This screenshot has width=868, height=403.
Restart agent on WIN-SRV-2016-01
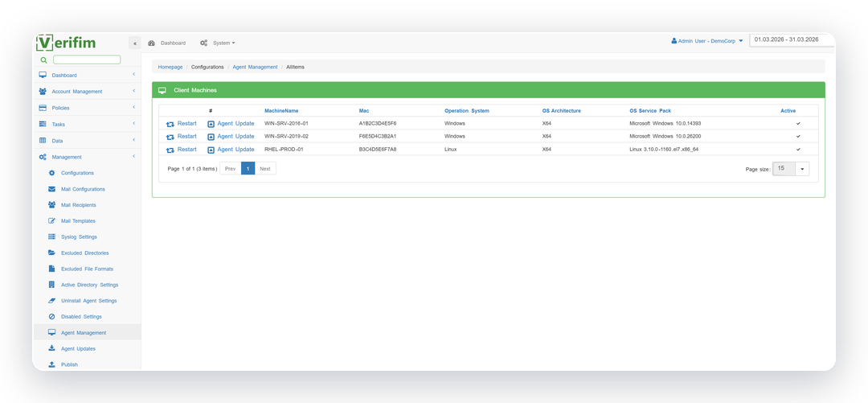point(181,124)
